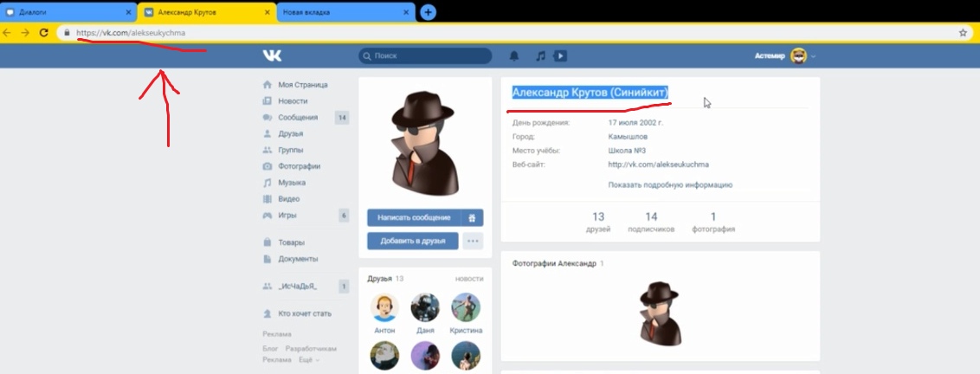Bookmark this page with star icon
The height and width of the screenshot is (374, 980).
click(x=963, y=33)
